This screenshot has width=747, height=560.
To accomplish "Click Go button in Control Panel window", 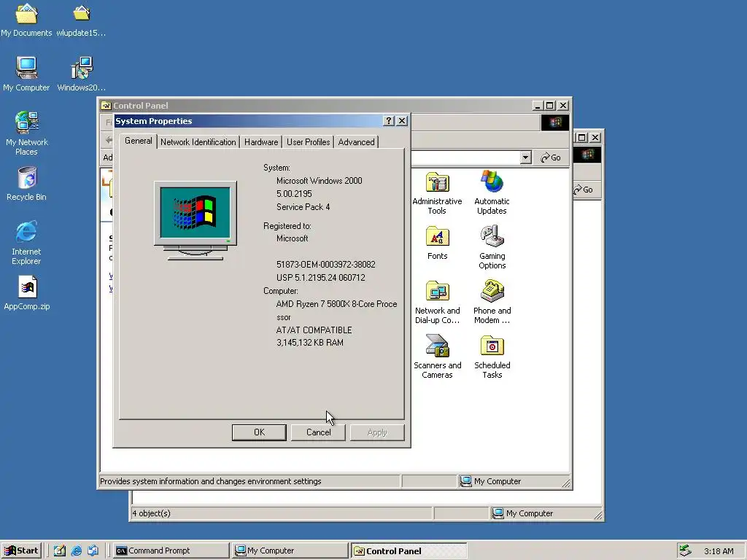I will pyautogui.click(x=551, y=157).
